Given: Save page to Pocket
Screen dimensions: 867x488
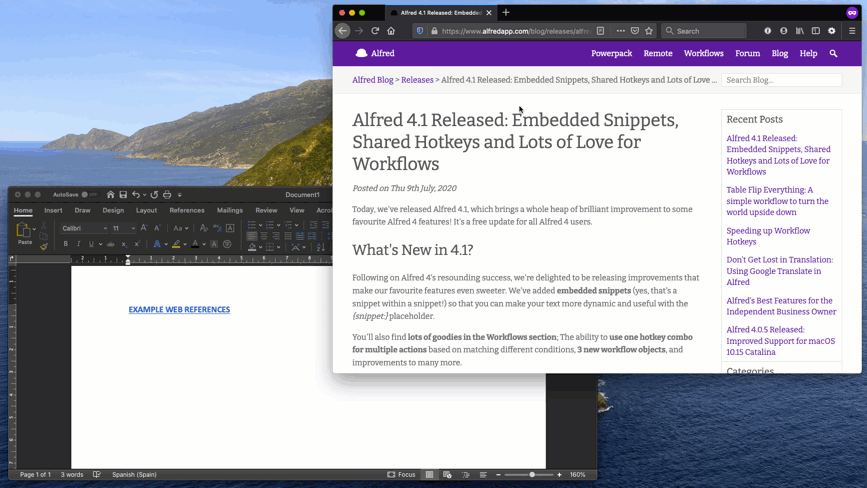Looking at the screenshot, I should click(x=635, y=31).
